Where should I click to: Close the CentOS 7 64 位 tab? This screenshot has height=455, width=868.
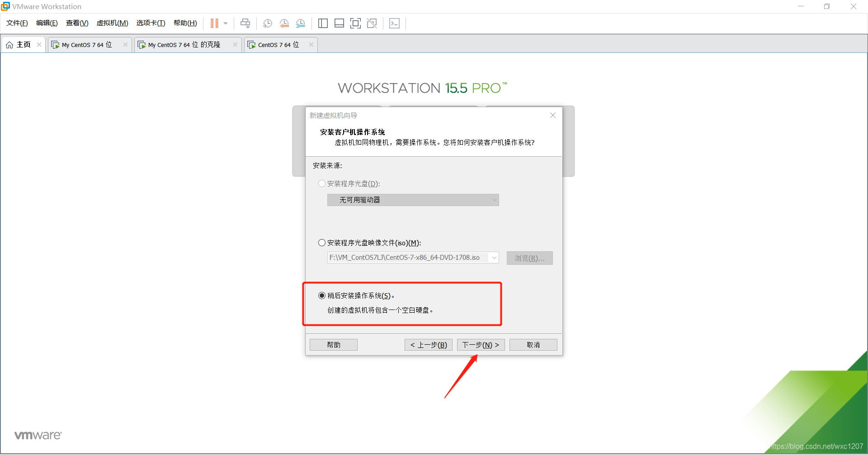[311, 44]
